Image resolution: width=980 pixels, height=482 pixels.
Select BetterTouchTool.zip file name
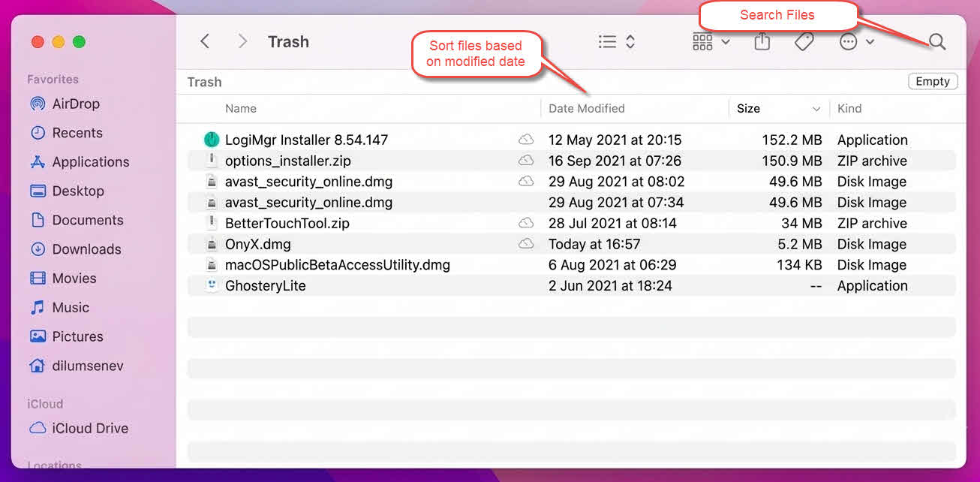287,223
